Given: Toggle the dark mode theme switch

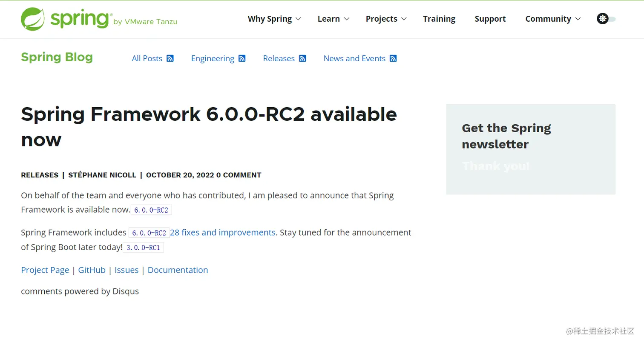Looking at the screenshot, I should (606, 19).
